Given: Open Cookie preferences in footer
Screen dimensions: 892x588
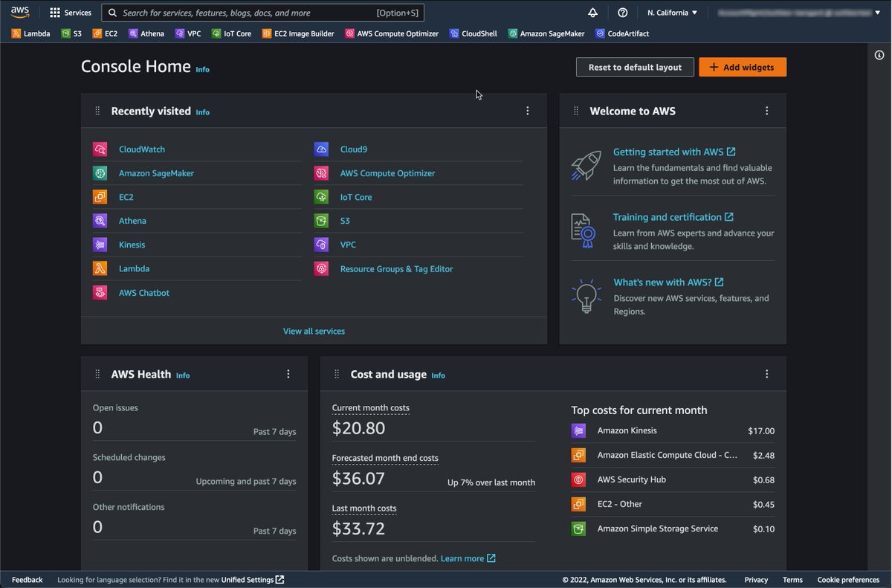Looking at the screenshot, I should pos(848,580).
